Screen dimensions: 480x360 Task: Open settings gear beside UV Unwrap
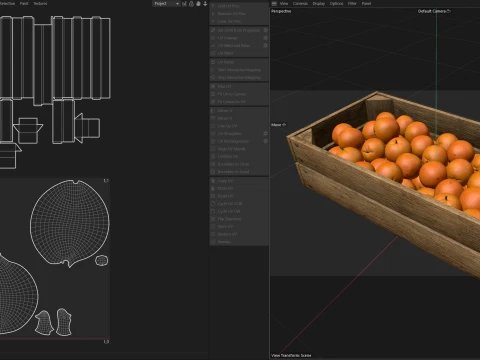pos(266,38)
